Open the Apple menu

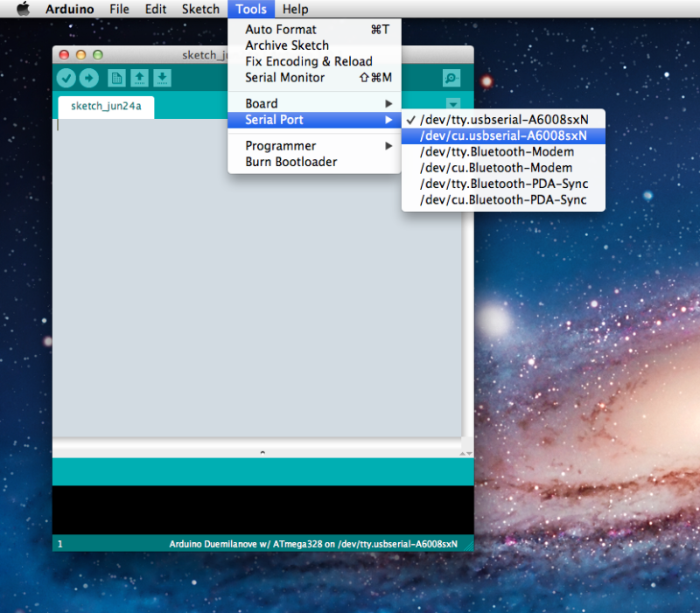coord(23,9)
